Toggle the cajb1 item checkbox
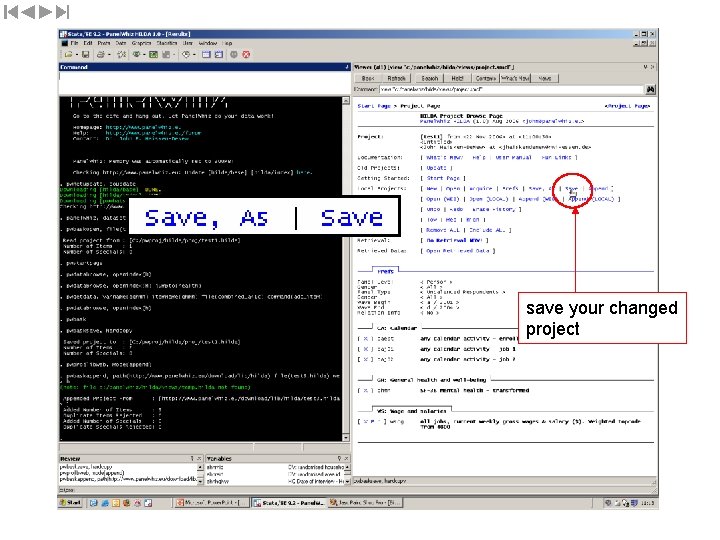The width and height of the screenshot is (720, 540). tap(366, 349)
